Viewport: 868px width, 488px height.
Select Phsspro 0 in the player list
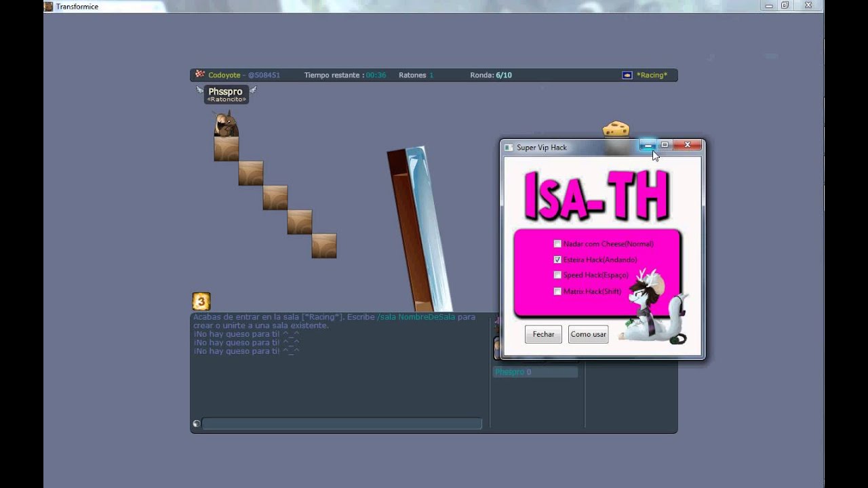[535, 372]
